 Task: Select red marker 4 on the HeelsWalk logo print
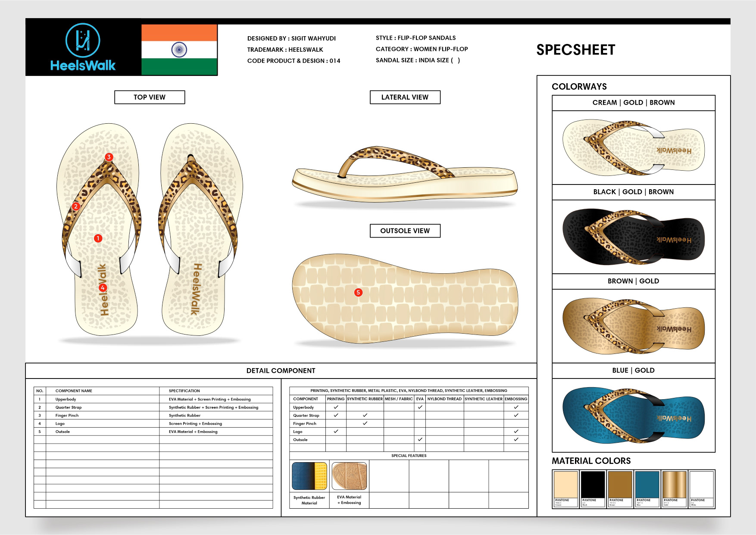(103, 288)
